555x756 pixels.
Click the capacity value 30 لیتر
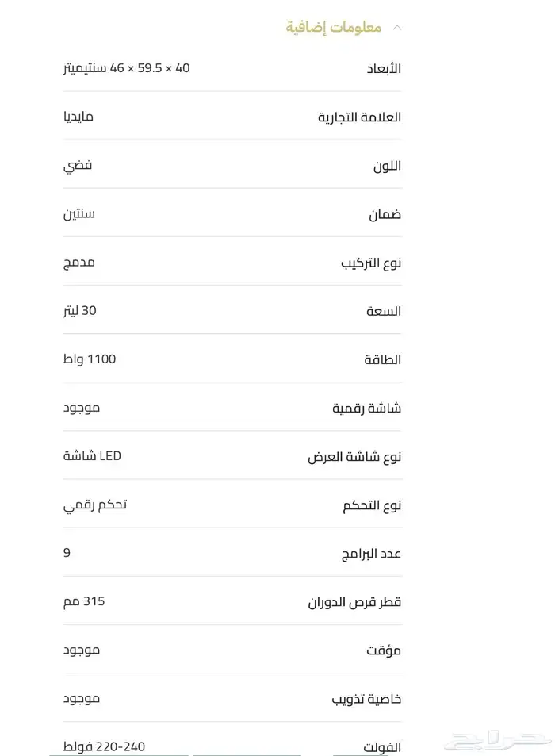[x=80, y=311]
